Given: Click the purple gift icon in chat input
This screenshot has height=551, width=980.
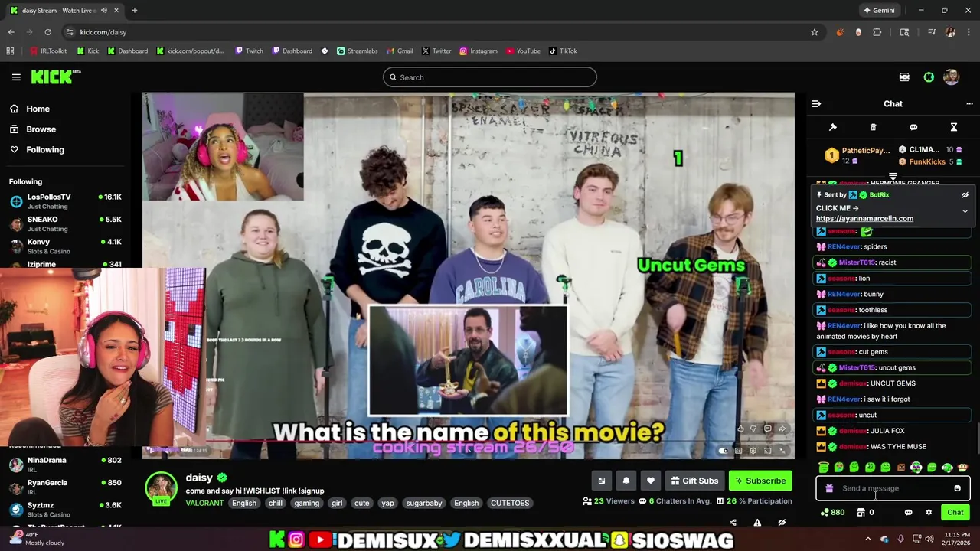Looking at the screenshot, I should click(829, 488).
